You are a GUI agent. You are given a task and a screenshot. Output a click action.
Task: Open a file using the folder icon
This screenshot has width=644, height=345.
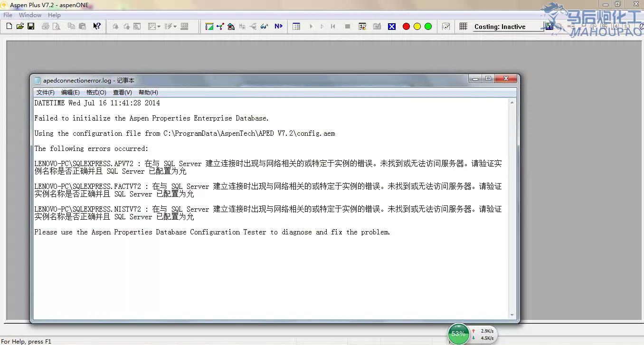pyautogui.click(x=20, y=27)
